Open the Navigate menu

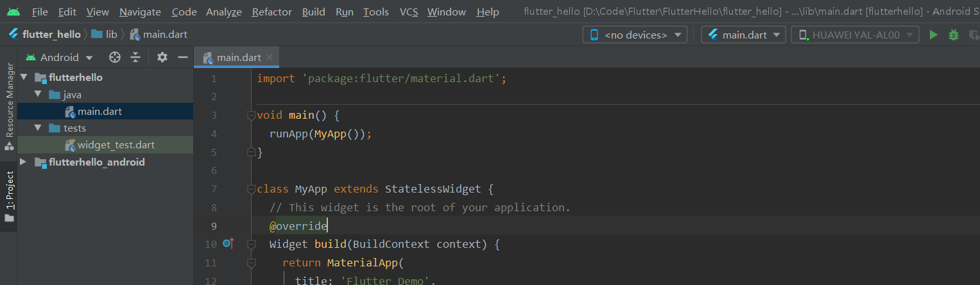pos(141,12)
